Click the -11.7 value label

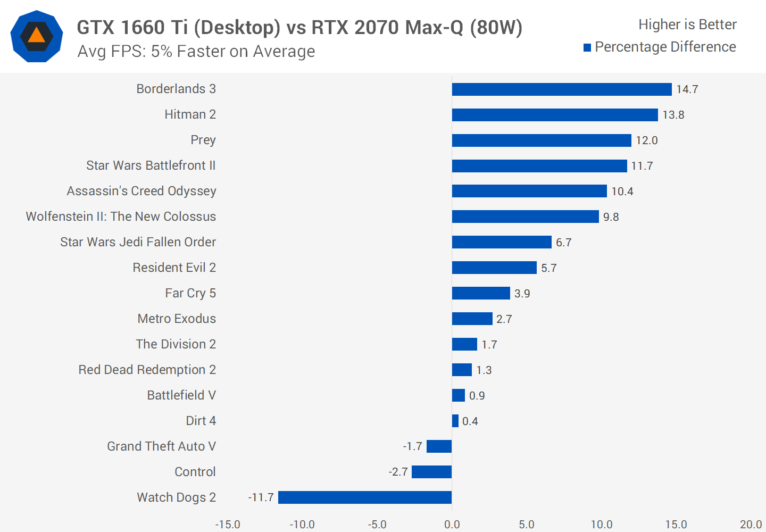261,497
